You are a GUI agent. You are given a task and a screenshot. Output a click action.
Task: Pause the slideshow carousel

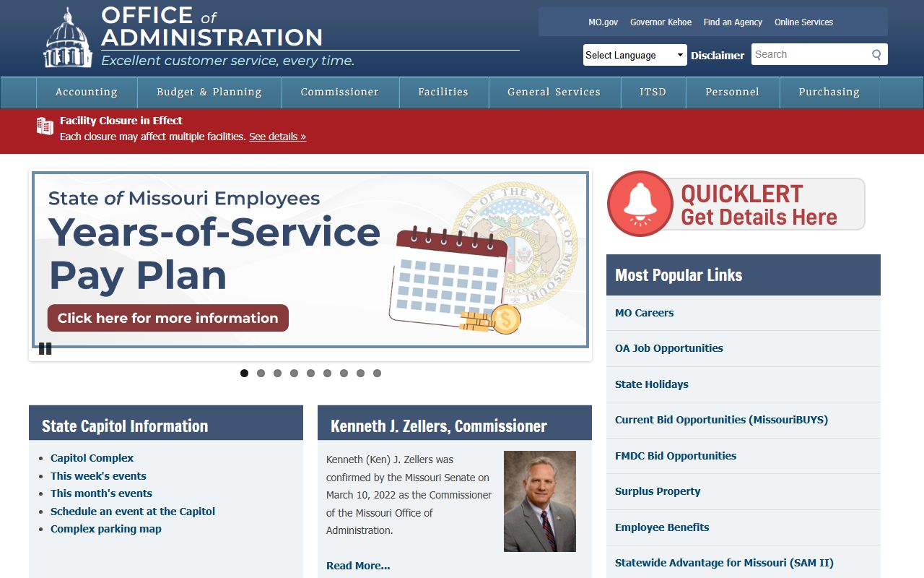click(45, 349)
